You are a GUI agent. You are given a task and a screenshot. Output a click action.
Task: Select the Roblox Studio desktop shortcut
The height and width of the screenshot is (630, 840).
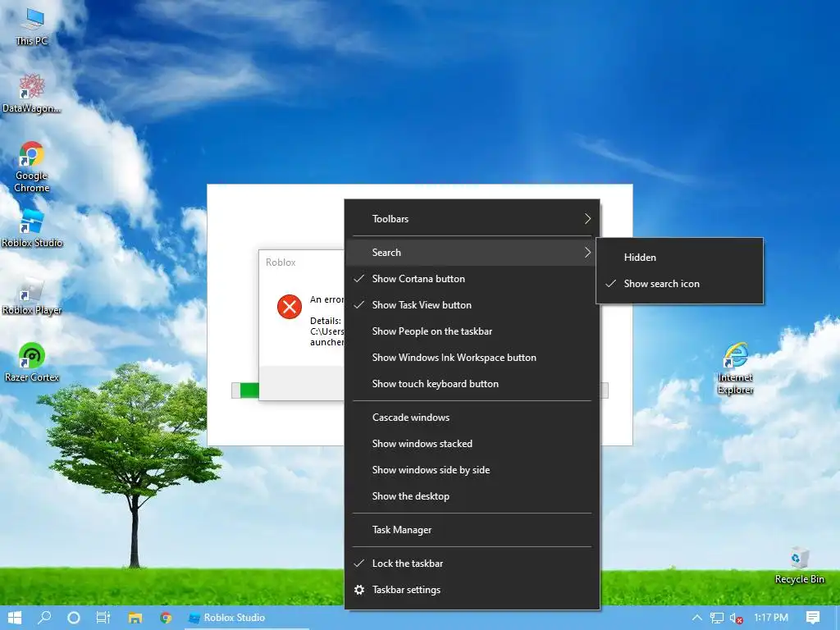pos(32,229)
